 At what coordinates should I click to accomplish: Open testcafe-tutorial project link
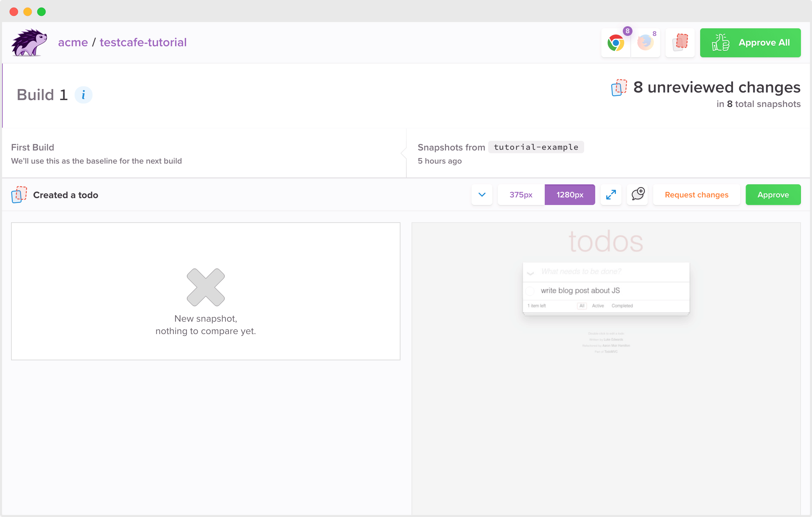pos(143,42)
